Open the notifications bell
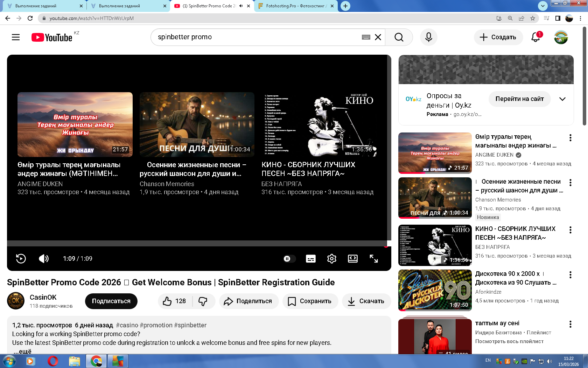Viewport: 588px width, 368px height. click(535, 37)
